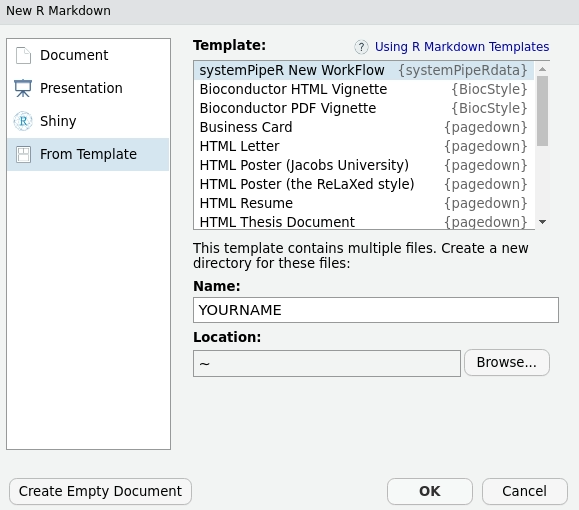Select systemPipeR New WorkFlow template
The height and width of the screenshot is (510, 579).
tap(364, 70)
